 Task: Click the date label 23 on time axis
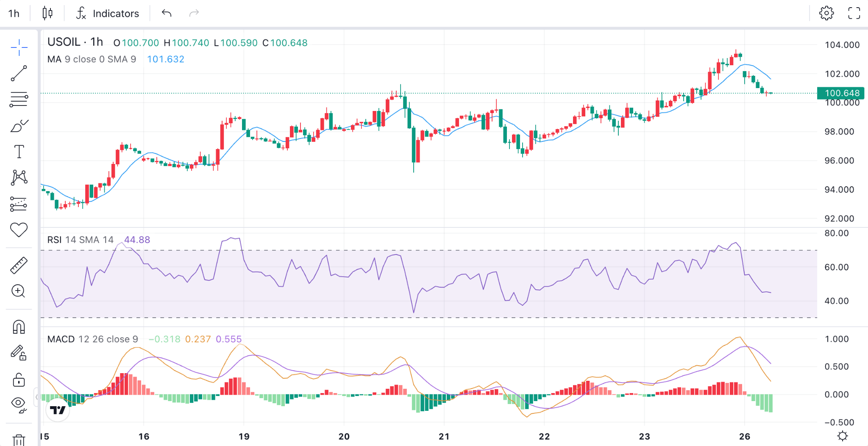pyautogui.click(x=644, y=436)
